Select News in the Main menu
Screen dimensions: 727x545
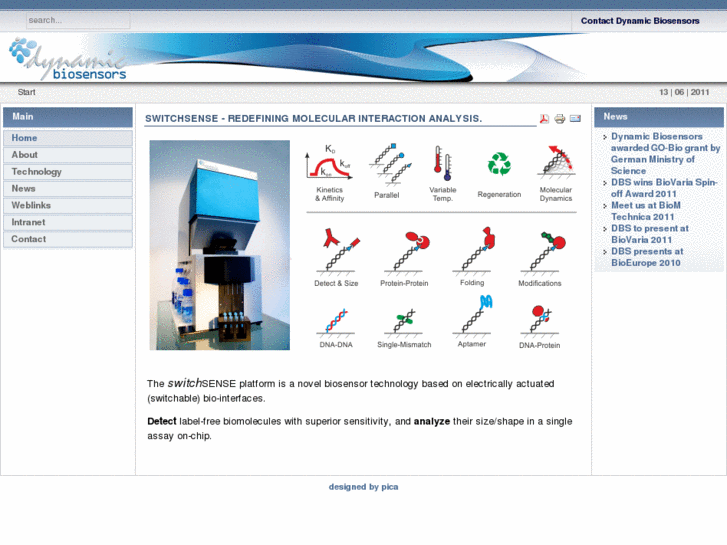[x=68, y=189]
